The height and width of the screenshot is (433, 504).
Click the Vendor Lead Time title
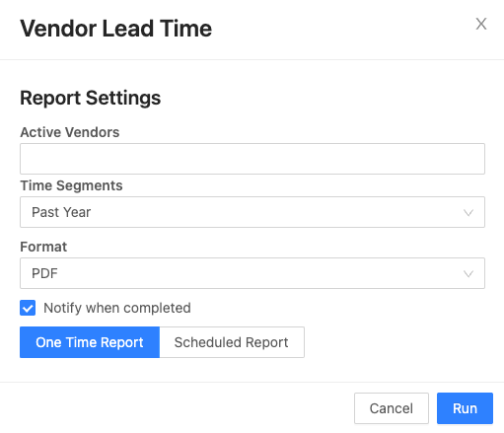pos(116,29)
